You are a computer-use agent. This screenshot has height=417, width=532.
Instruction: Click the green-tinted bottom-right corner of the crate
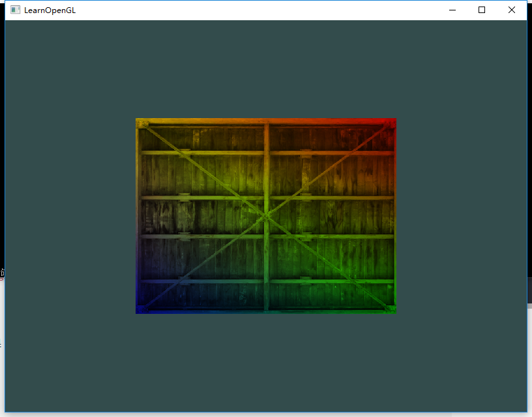pyautogui.click(x=390, y=308)
